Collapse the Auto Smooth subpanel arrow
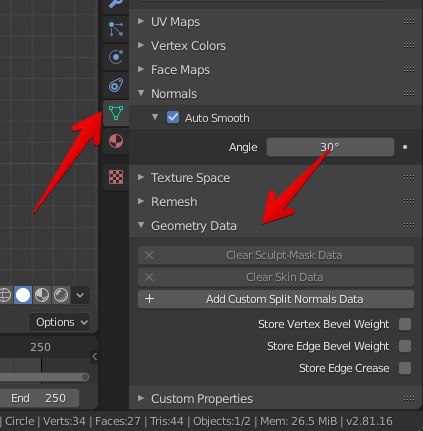The width and height of the screenshot is (423, 431). point(155,117)
